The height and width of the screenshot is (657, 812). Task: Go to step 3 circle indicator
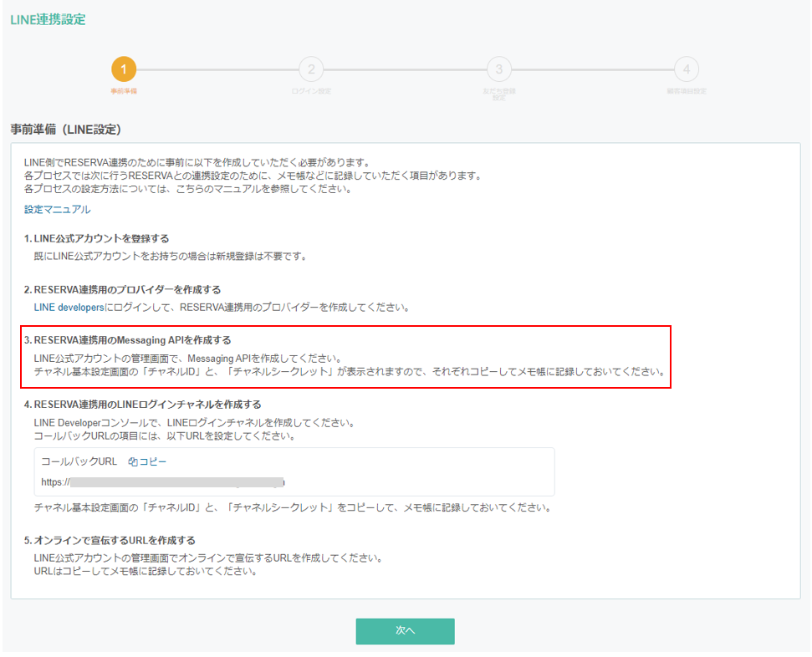[x=498, y=69]
